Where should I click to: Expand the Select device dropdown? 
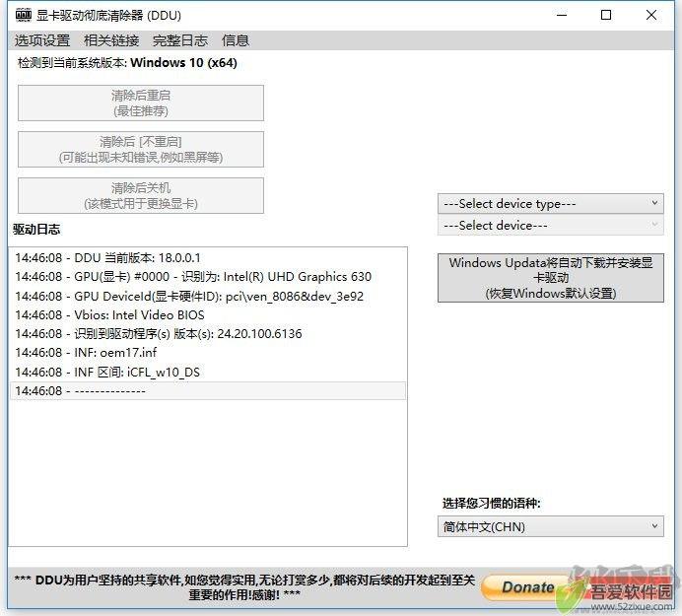click(551, 226)
